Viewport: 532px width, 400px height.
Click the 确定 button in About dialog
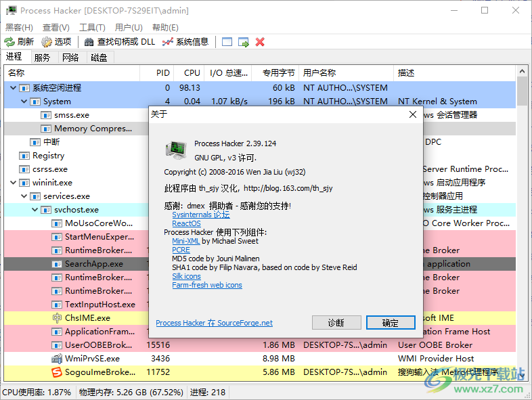391,323
